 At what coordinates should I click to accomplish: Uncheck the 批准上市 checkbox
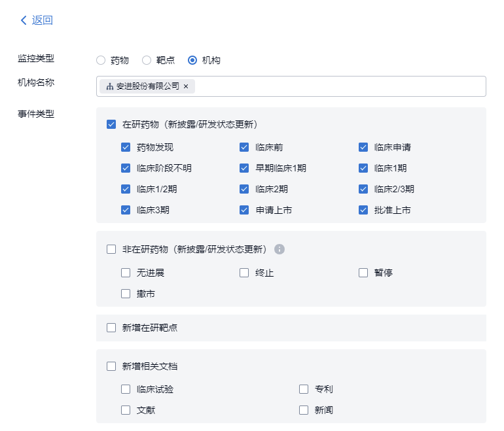[x=363, y=211]
